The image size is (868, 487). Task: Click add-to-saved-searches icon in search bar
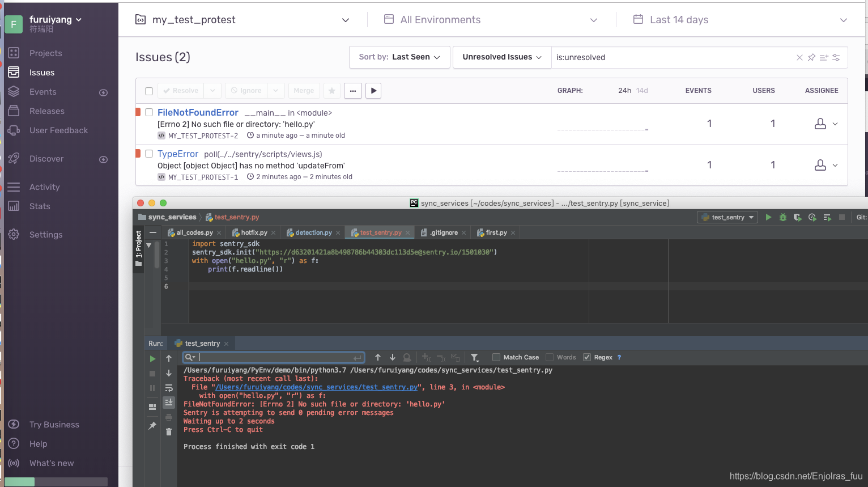[824, 57]
